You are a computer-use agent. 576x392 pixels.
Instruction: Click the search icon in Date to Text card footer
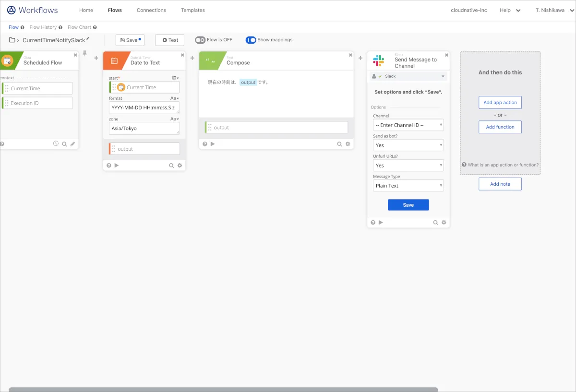pyautogui.click(x=171, y=166)
